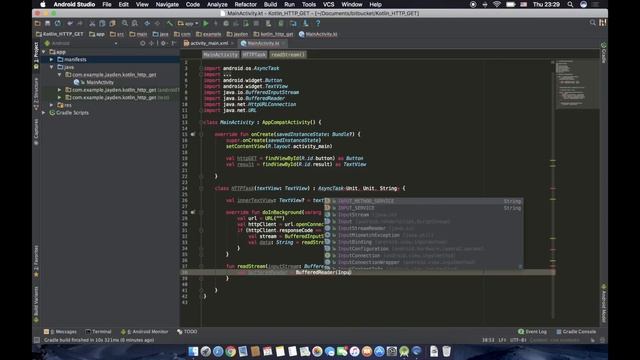Open the Event Log
Image resolution: width=640 pixels, height=360 pixels.
point(532,332)
